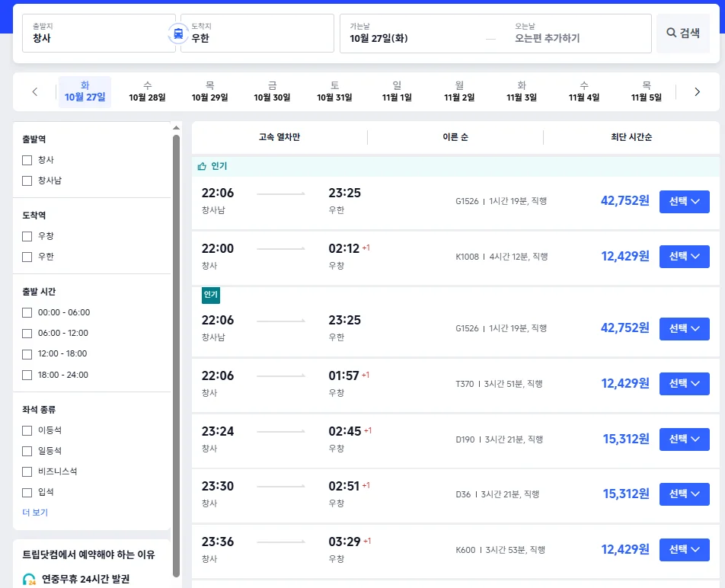Click the '트립닷컴에서 예약해야 하는 이유' heading
The image size is (725, 588).
(x=89, y=554)
